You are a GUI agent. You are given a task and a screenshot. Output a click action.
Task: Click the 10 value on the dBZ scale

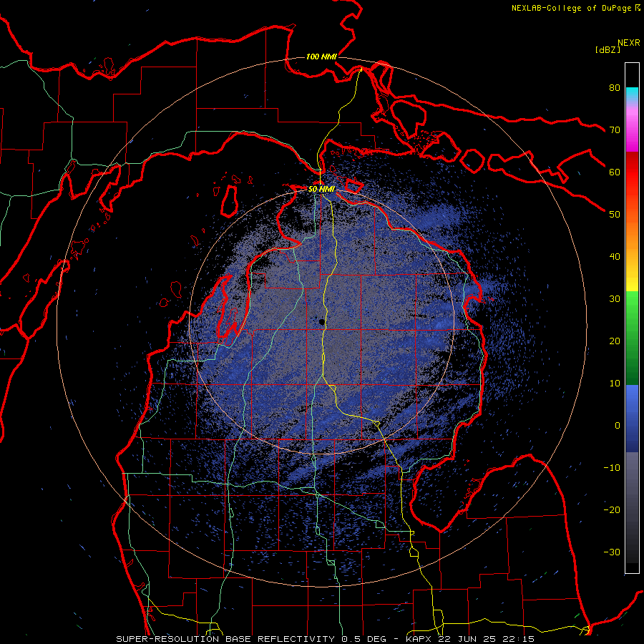(615, 384)
